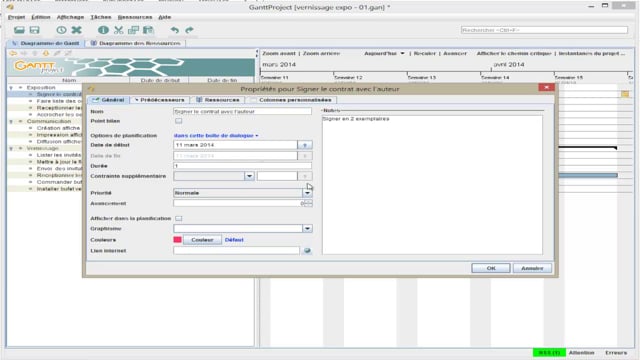The height and width of the screenshot is (360, 640).
Task: Open the Aide menu
Action: 164,17
